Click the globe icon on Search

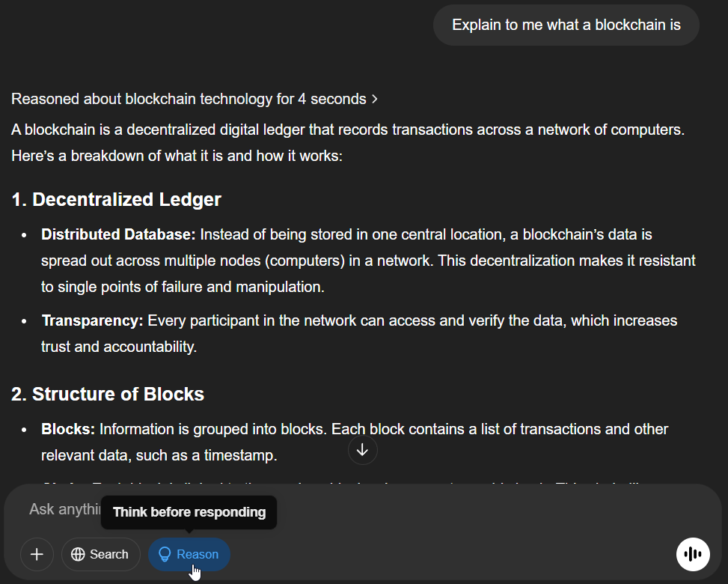78,555
